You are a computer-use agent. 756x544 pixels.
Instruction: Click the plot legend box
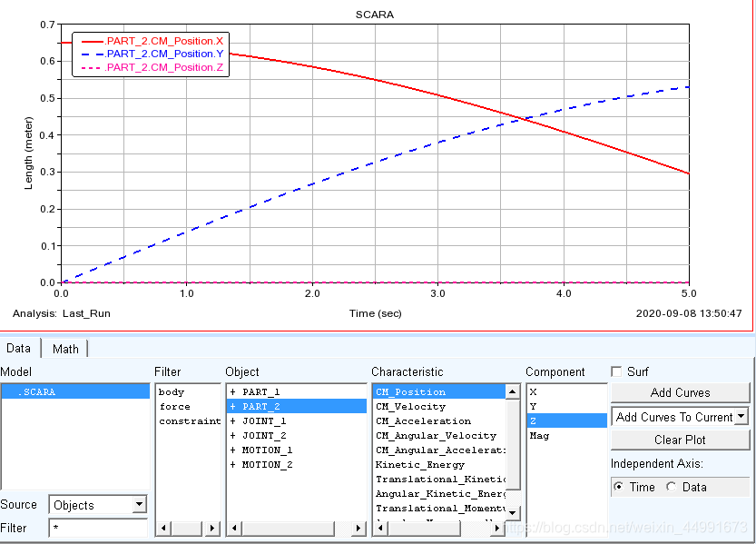point(149,54)
